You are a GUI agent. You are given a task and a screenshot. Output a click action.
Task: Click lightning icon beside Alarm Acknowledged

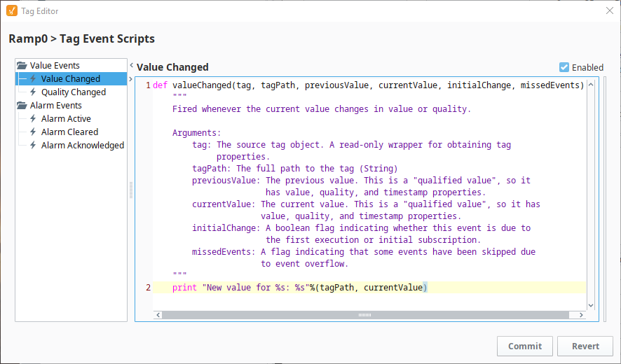tap(33, 145)
